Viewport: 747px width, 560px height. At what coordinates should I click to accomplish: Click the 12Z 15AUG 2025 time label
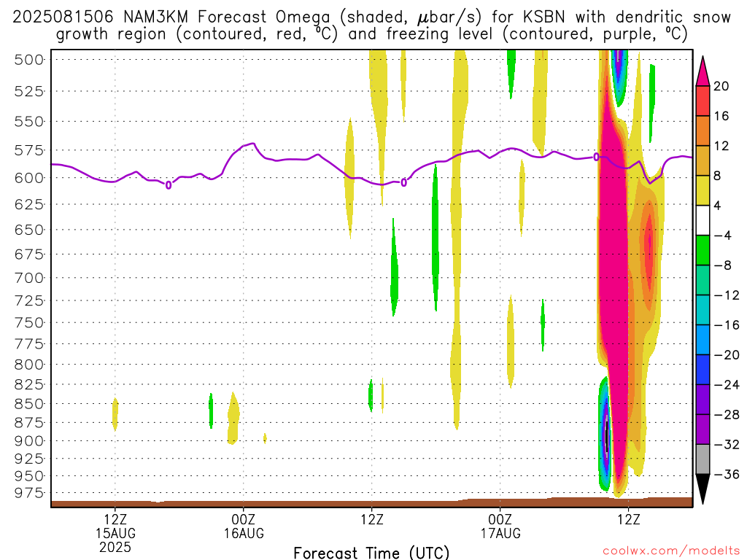[x=115, y=533]
